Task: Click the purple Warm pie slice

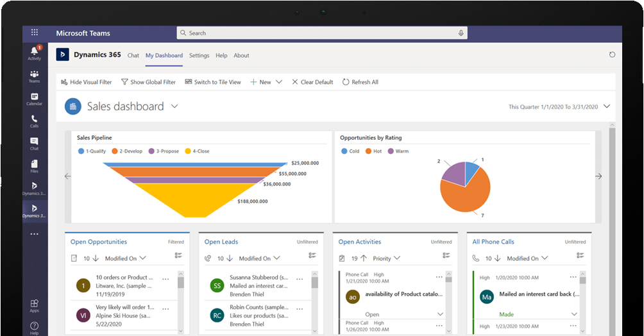Action: pyautogui.click(x=454, y=173)
